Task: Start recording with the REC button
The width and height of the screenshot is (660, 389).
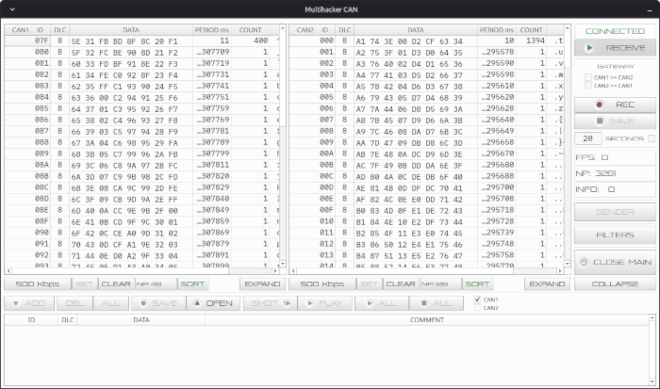Action: pyautogui.click(x=615, y=105)
